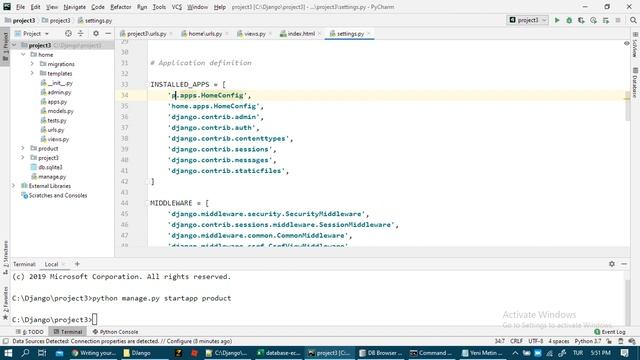640x360 pixels.
Task: Open the VCS menu
Action: point(176,7)
